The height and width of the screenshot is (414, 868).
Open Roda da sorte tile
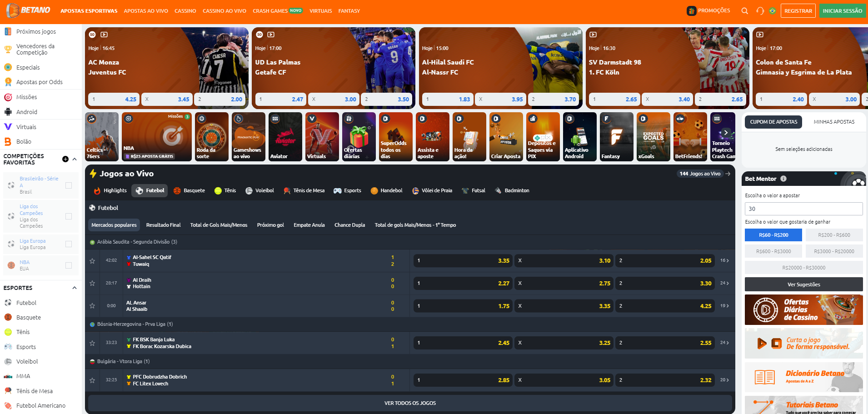(211, 137)
